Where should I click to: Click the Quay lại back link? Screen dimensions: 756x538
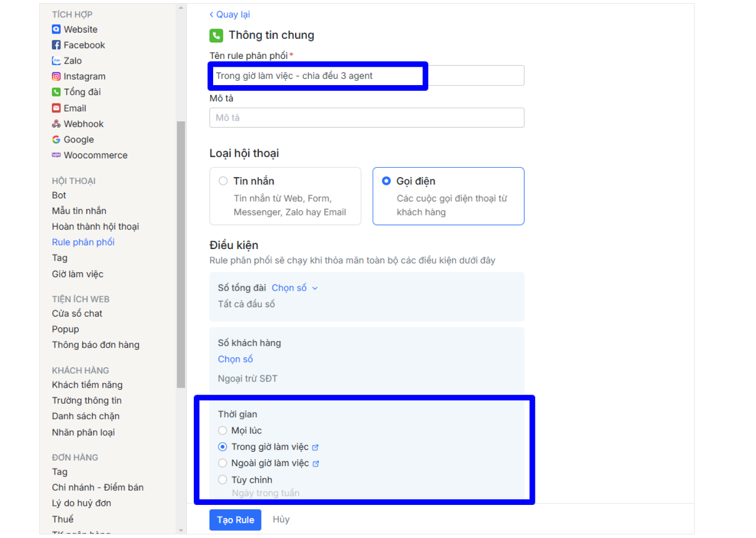230,15
